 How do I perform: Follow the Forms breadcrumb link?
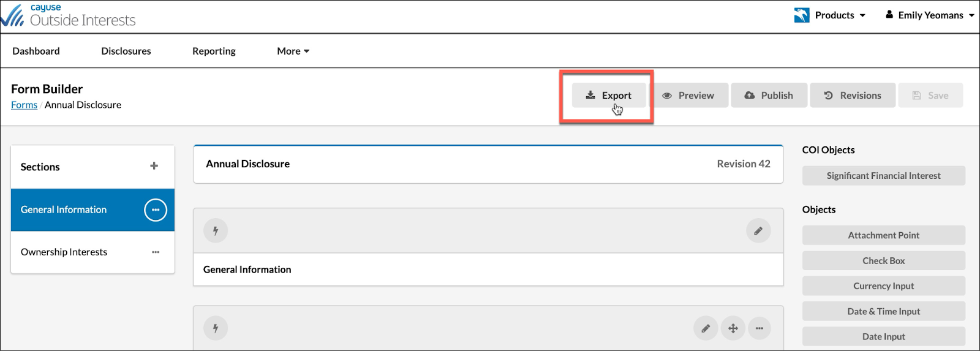point(24,105)
